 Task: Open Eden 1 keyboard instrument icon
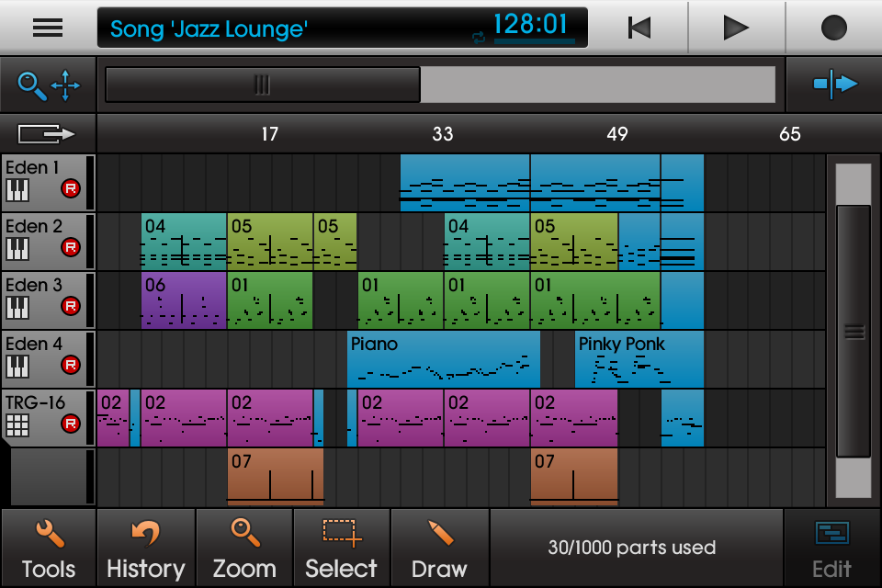click(x=17, y=190)
